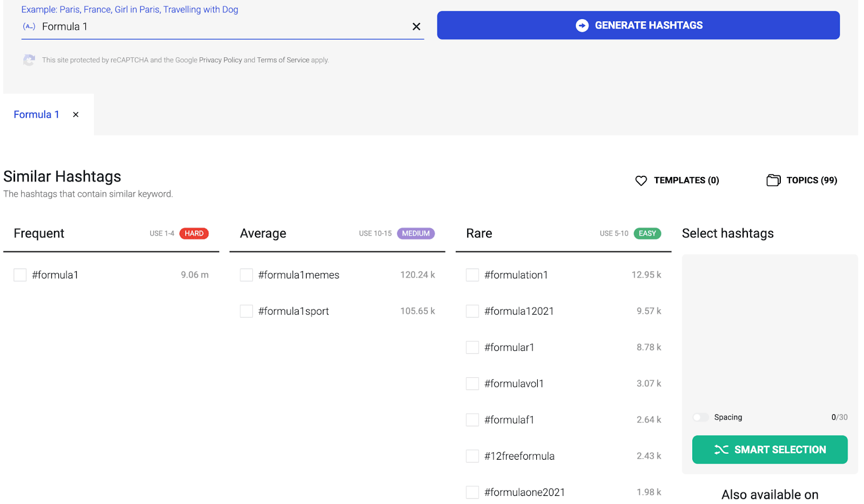Enable the Spacing toggle
The height and width of the screenshot is (504, 864).
[700, 417]
